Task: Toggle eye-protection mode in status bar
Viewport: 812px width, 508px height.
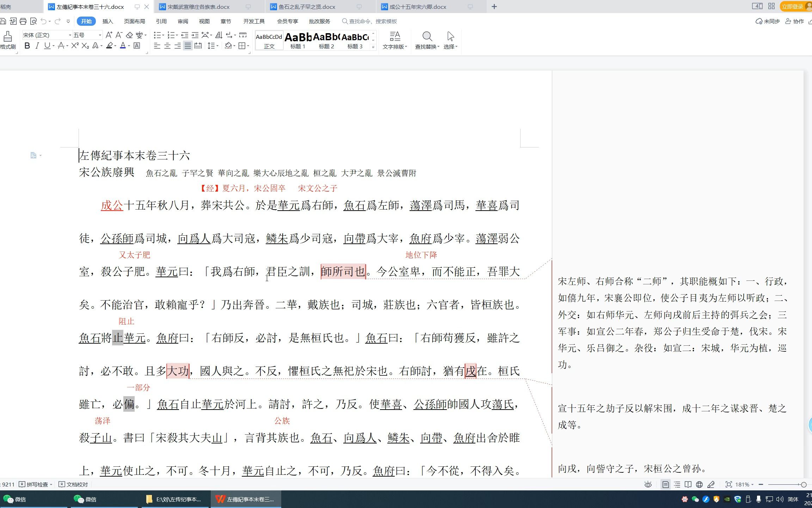Action: pyautogui.click(x=648, y=484)
